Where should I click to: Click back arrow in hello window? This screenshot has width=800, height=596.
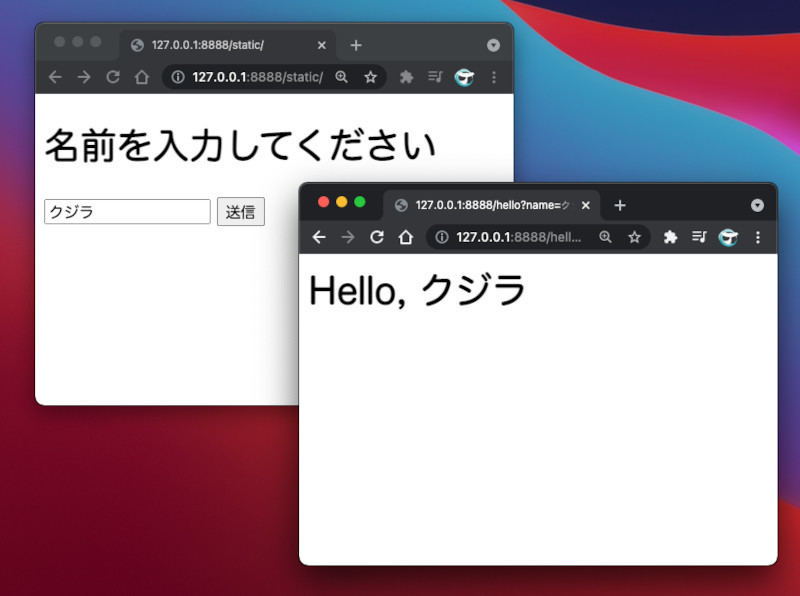(319, 237)
